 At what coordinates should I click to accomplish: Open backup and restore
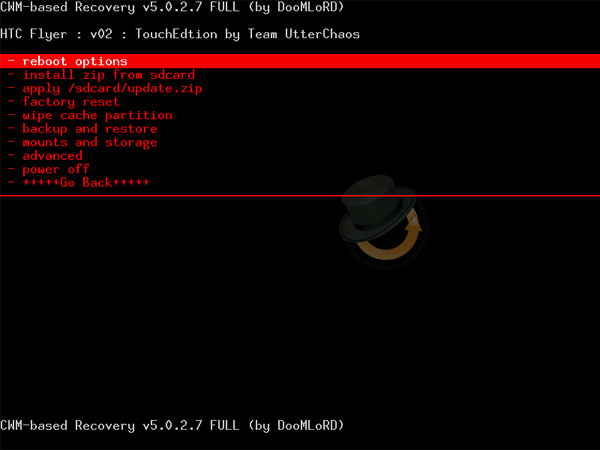point(89,129)
